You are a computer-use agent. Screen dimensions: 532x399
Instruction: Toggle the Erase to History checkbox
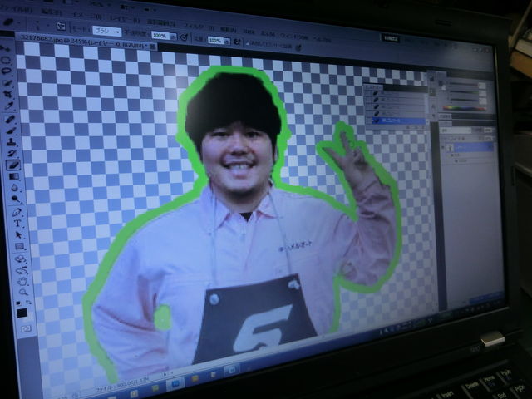248,43
